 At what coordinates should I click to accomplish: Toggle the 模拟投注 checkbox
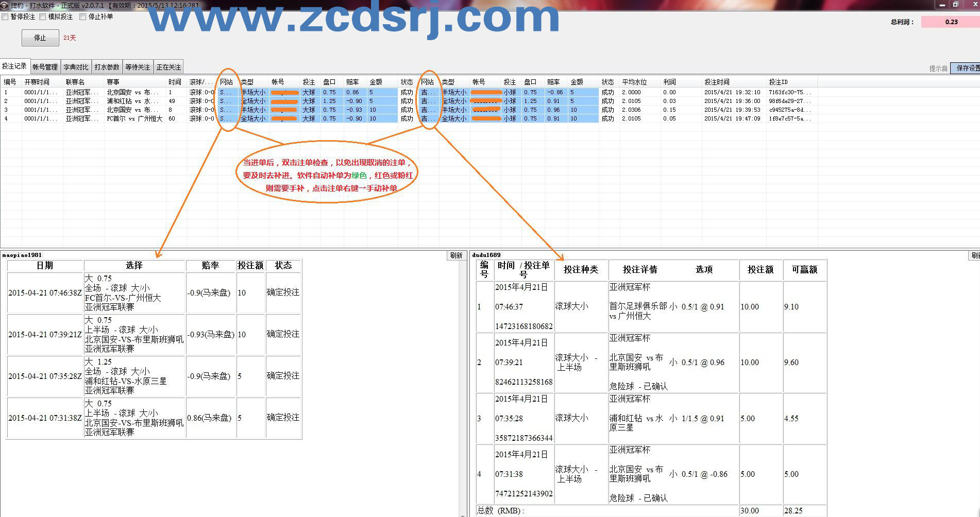(x=43, y=16)
